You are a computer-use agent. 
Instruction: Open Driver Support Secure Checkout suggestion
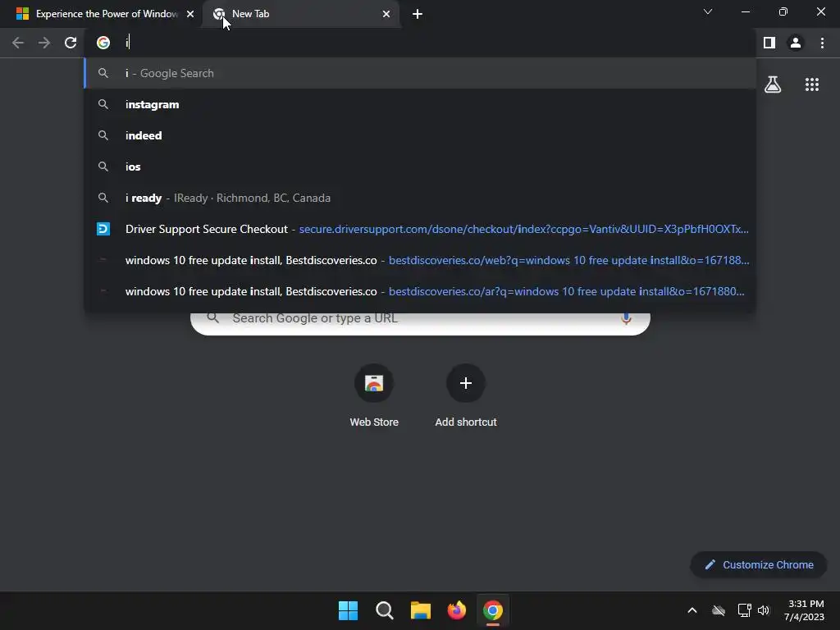point(420,229)
